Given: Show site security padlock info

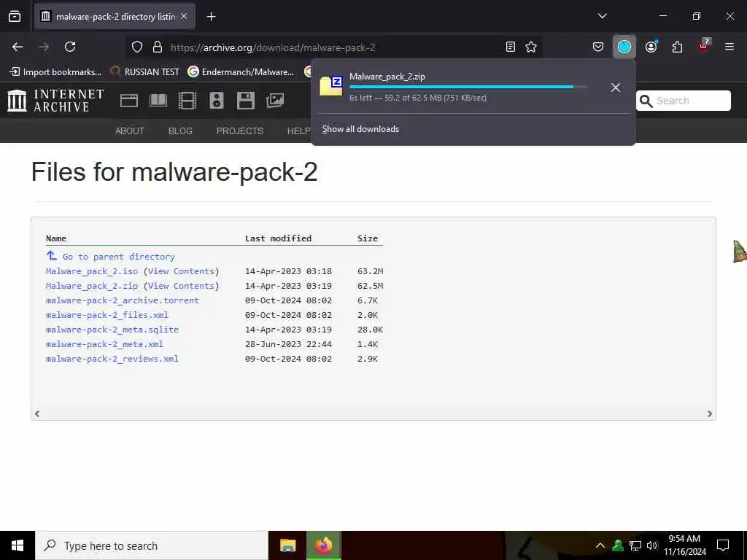Looking at the screenshot, I should (158, 47).
